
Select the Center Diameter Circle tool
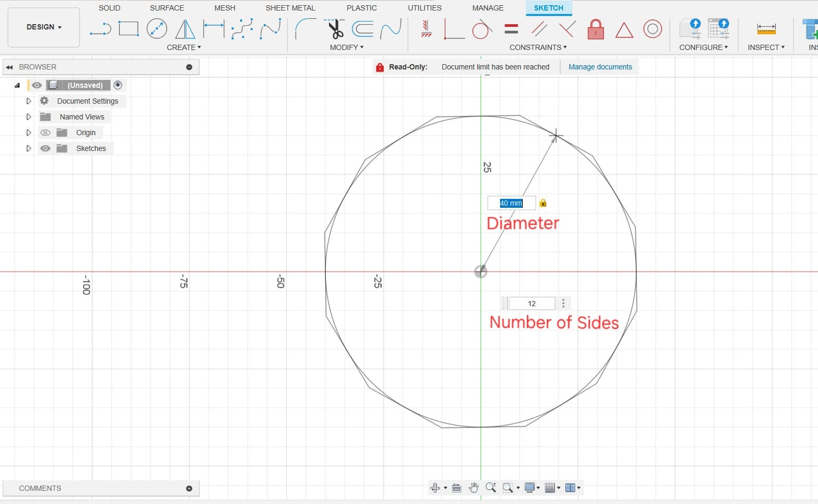point(157,29)
